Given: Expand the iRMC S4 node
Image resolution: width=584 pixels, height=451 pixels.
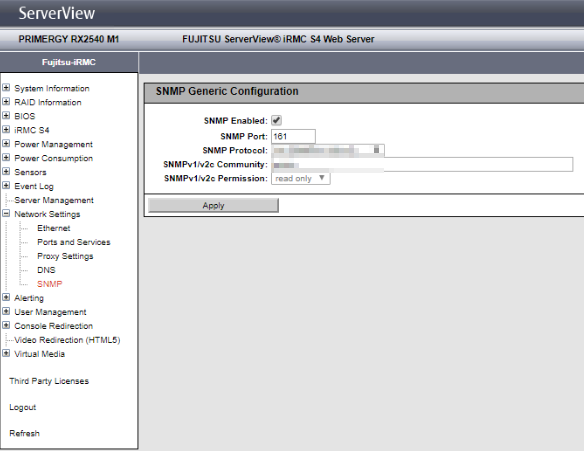Looking at the screenshot, I should 6,130.
